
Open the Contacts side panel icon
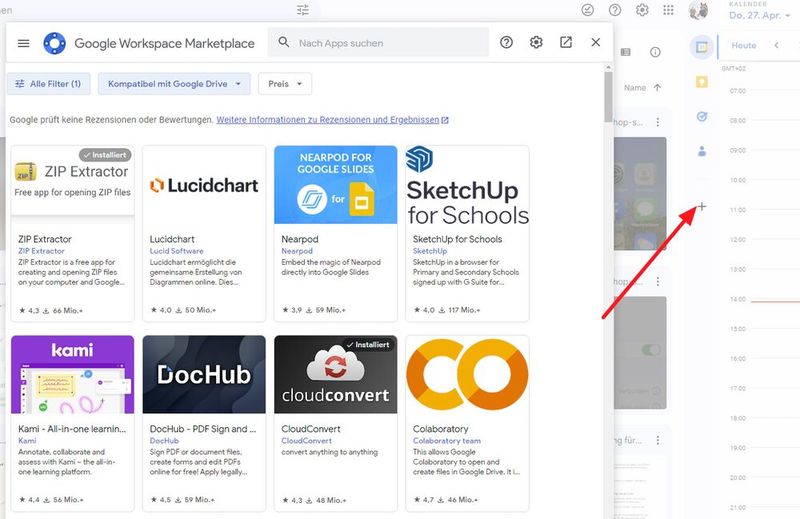(x=702, y=151)
